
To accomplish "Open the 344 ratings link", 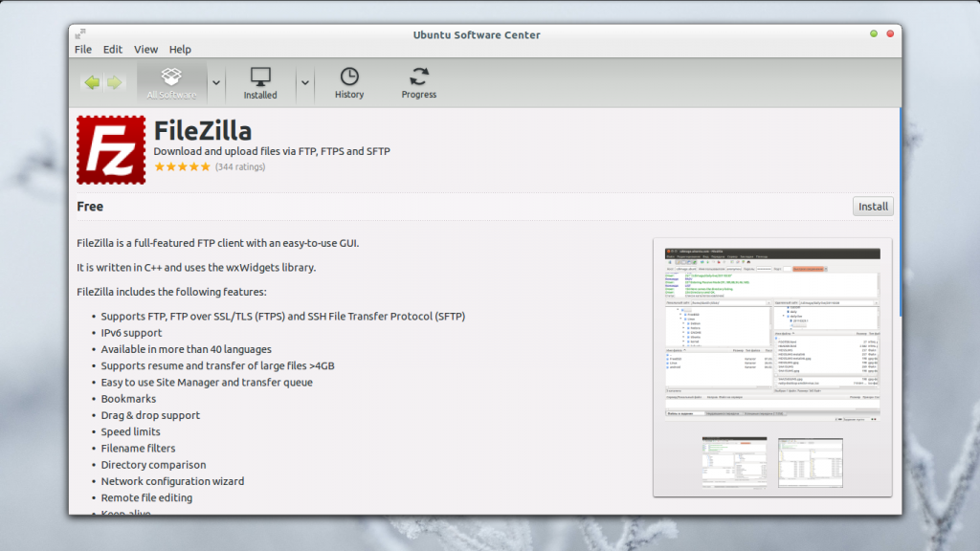I will 240,166.
